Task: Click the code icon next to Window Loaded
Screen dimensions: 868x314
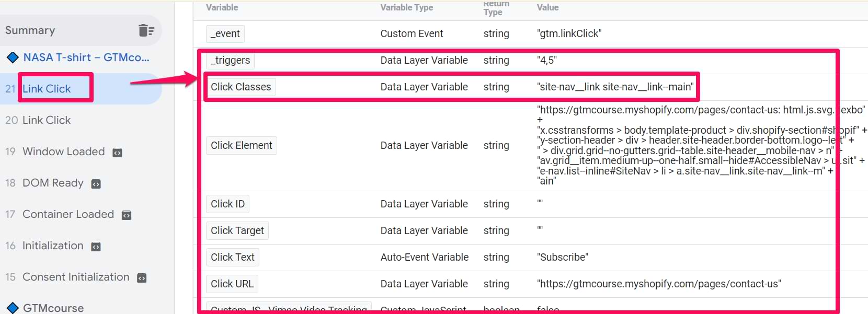Action: click(118, 153)
